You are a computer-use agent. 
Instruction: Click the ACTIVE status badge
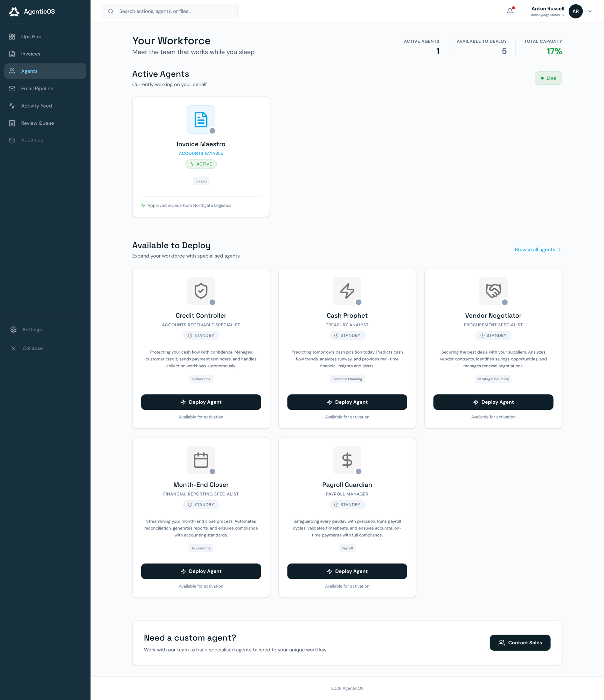click(201, 164)
